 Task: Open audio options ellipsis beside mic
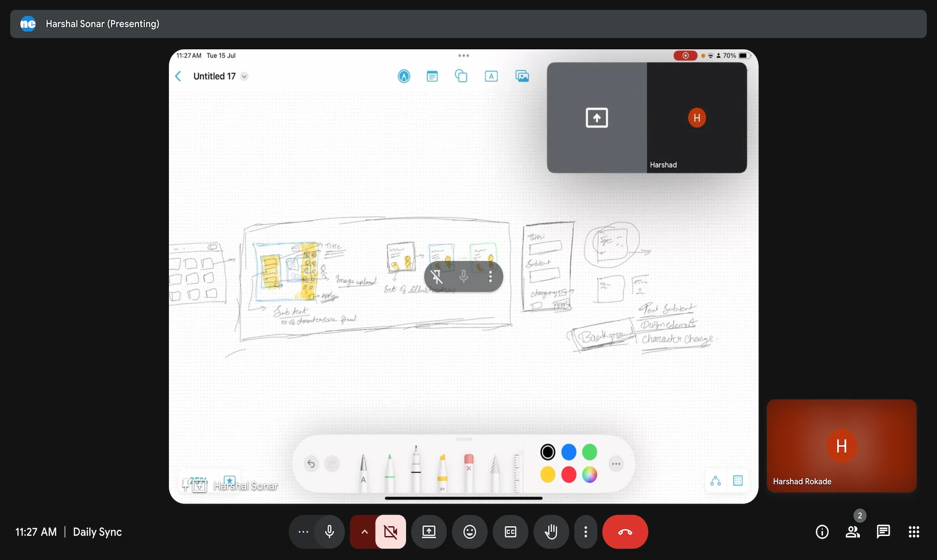[303, 532]
